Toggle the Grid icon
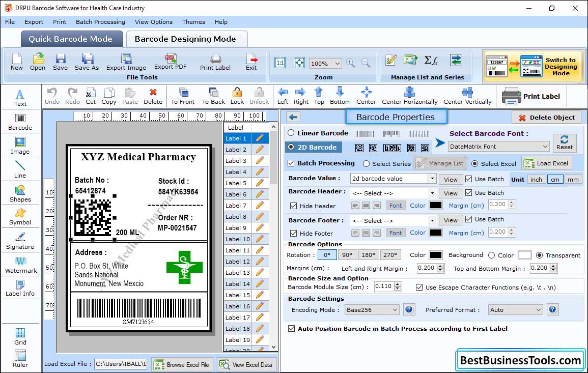 point(20,337)
